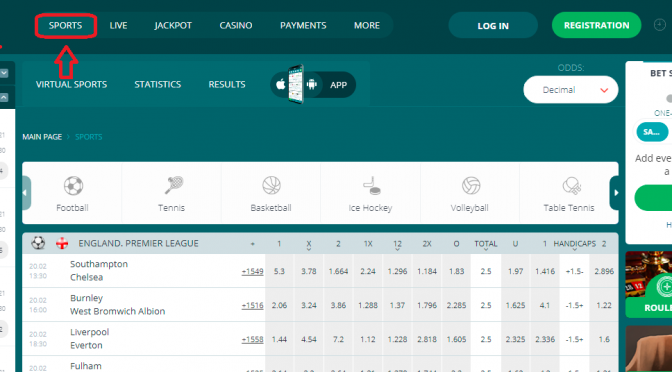Select the Tennis racket icon
This screenshot has width=672, height=372.
174,185
